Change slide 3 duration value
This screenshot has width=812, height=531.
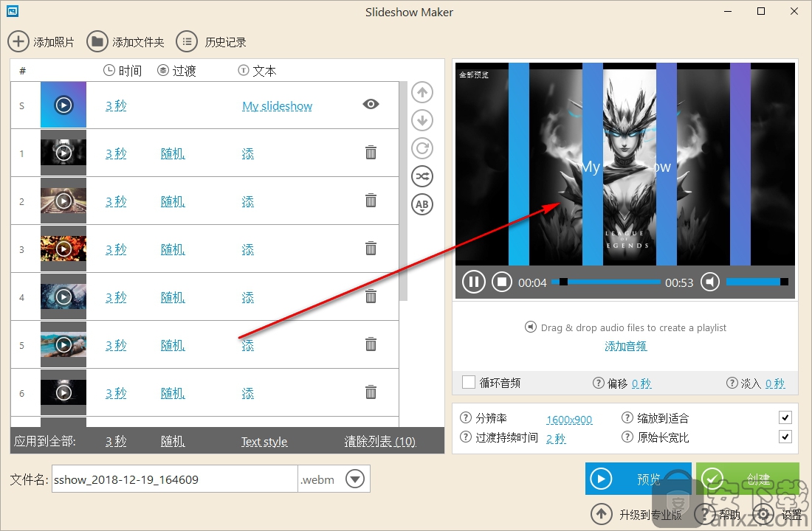[x=116, y=249]
